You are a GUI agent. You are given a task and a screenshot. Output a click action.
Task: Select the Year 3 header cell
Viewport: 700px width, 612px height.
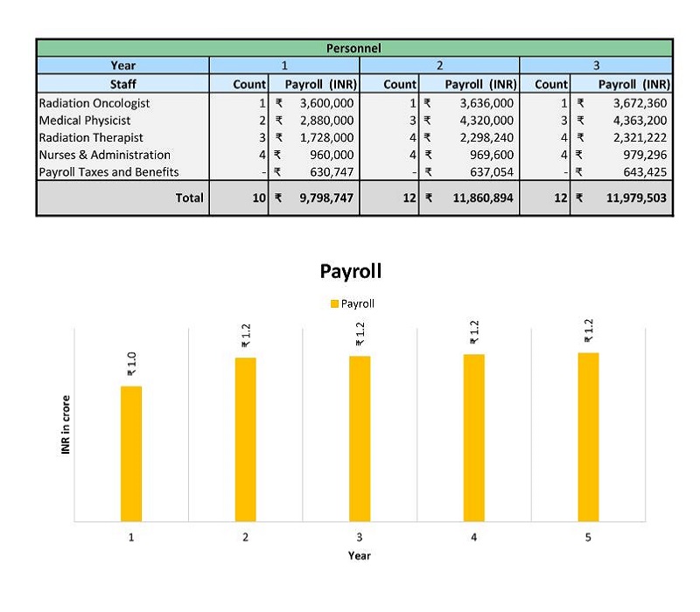coord(596,66)
